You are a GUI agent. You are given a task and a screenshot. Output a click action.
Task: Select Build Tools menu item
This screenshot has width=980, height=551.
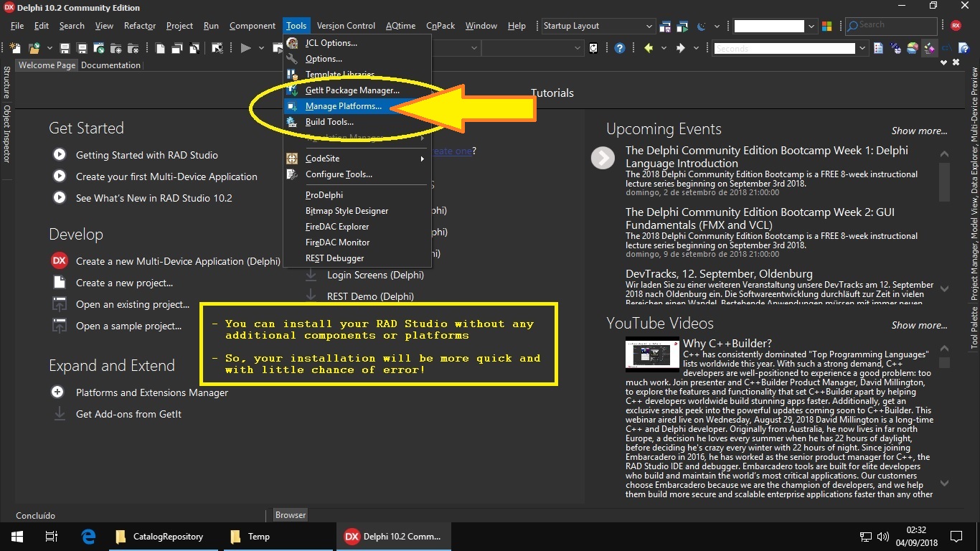pyautogui.click(x=357, y=122)
